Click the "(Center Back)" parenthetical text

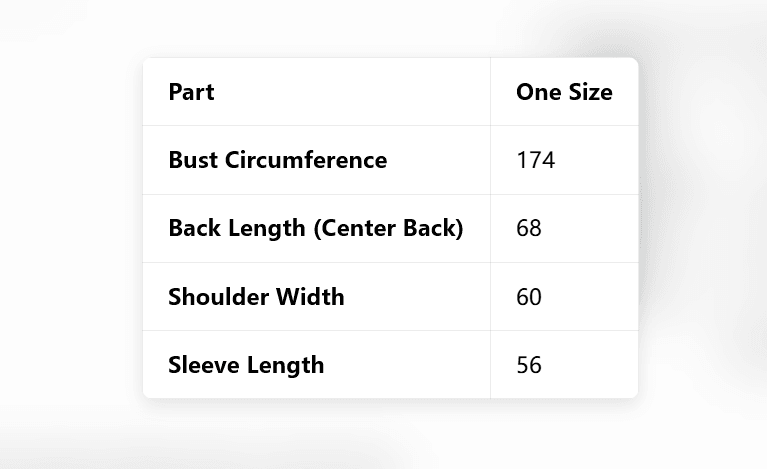point(388,228)
